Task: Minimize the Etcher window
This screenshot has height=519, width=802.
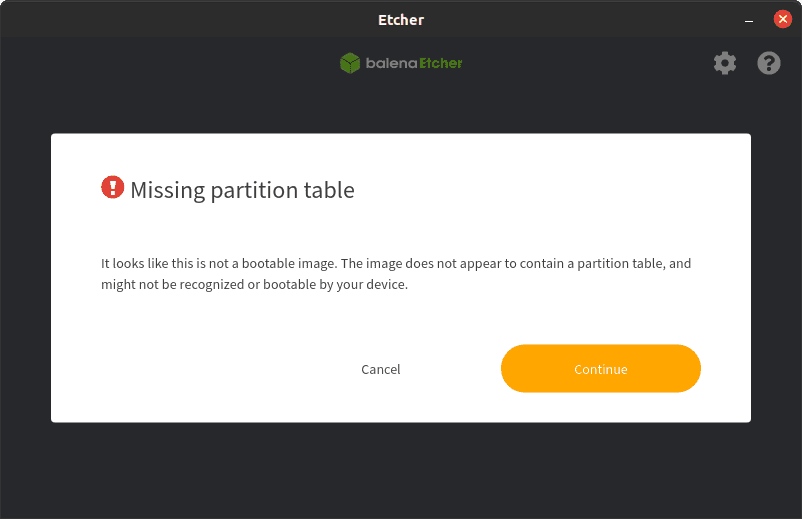Action: coord(749,19)
